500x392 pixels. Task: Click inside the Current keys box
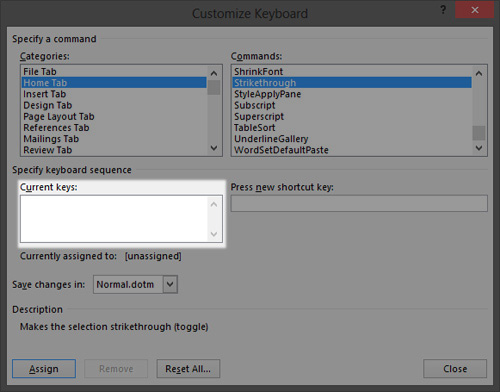pyautogui.click(x=114, y=219)
